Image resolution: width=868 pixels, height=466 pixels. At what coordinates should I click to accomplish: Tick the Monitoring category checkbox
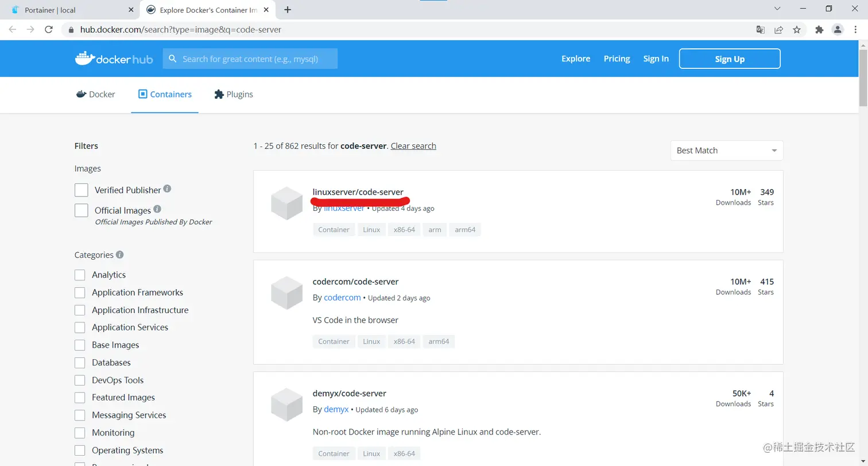pyautogui.click(x=80, y=433)
